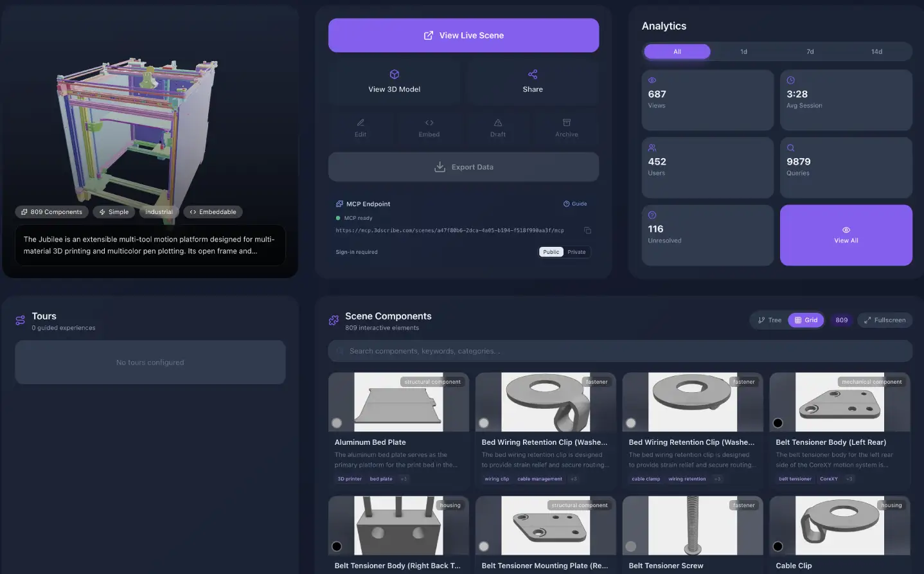Click the mechanical component category label
Screen dimensions: 924x574
click(872, 382)
